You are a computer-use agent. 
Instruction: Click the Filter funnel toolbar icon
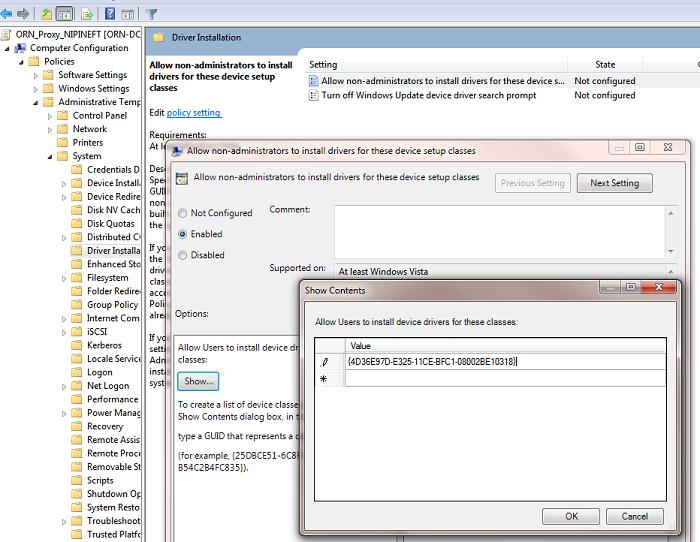[151, 14]
